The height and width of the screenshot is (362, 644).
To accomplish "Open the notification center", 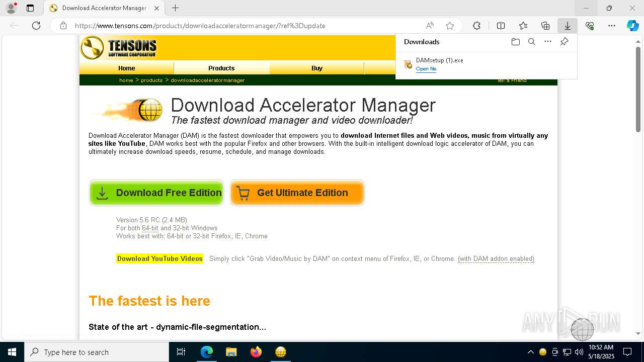I will (627, 352).
